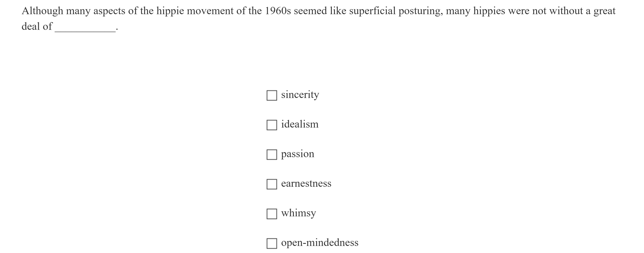Screen dimensions: 644x253
Task: Check the whimsy checkbox
Action: pos(271,214)
